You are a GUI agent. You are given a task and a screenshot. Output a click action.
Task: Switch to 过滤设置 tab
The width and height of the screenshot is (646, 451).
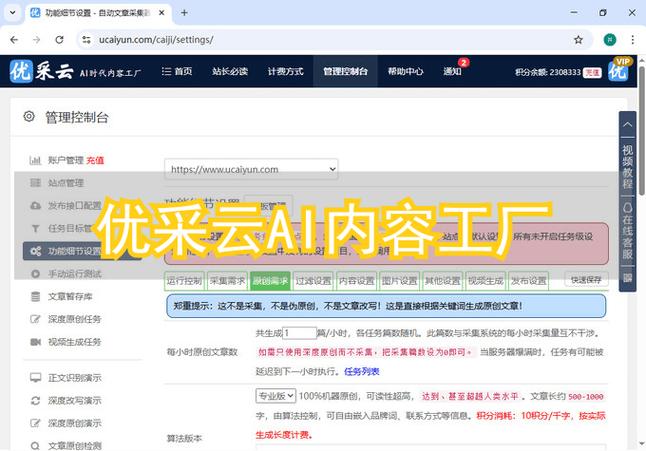tap(313, 281)
